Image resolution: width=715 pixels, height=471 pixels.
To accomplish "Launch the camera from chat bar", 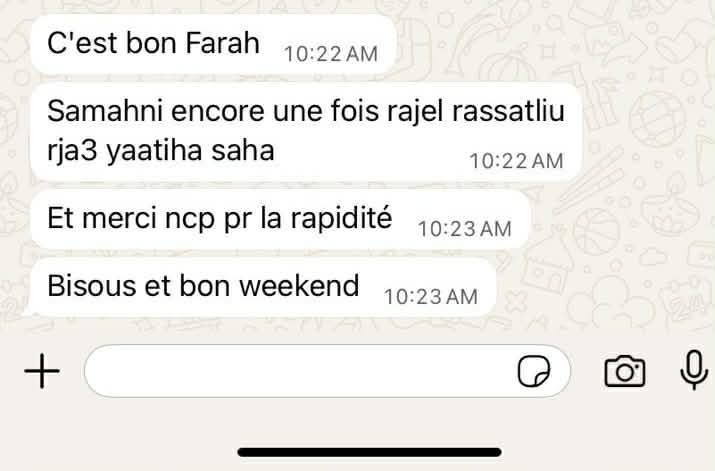I will (625, 371).
